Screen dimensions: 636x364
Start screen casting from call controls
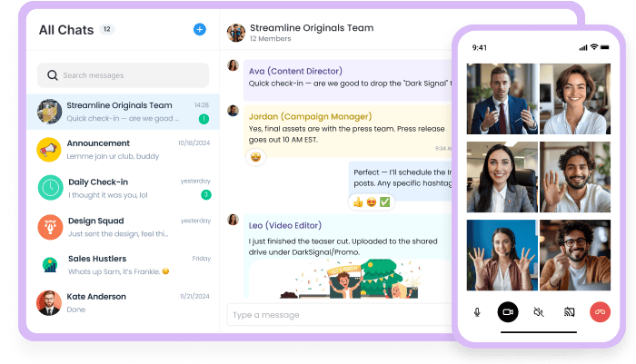click(x=569, y=312)
